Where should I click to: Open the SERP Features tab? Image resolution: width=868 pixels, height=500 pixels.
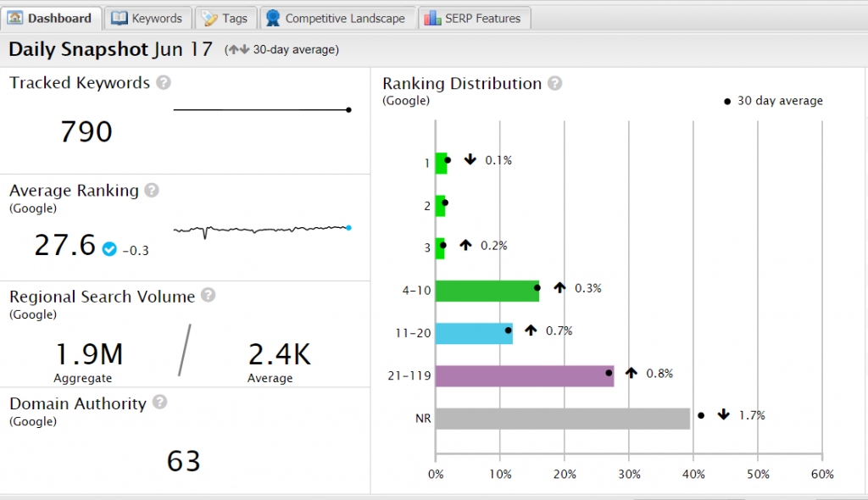[x=474, y=19]
